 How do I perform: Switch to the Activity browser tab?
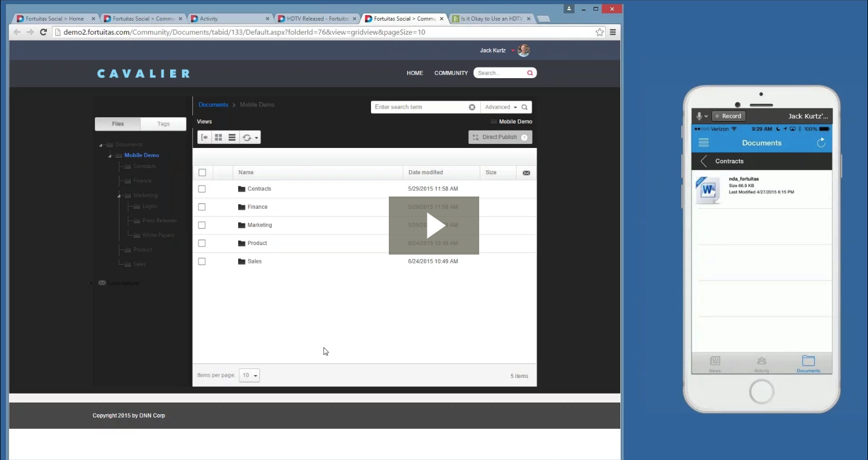click(x=230, y=18)
